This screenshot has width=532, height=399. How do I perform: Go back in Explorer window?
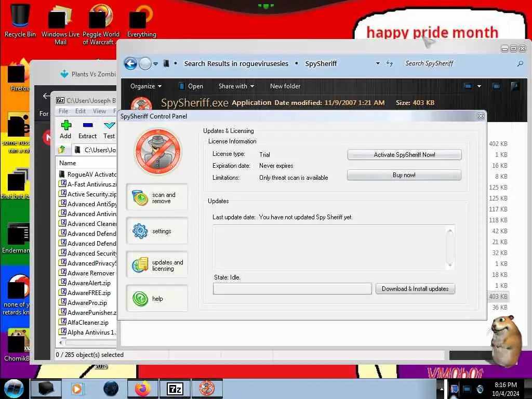pos(130,63)
